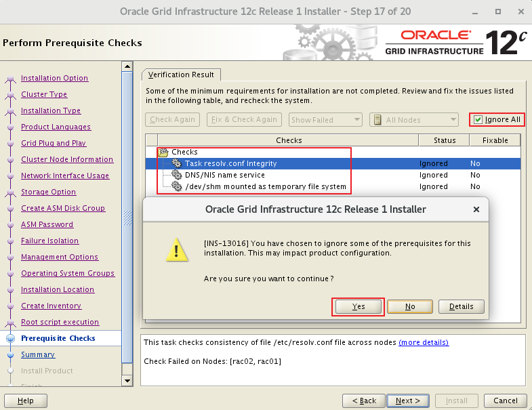Close the confirmation dialog with the X button
Image resolution: width=532 pixels, height=410 pixels.
point(476,209)
